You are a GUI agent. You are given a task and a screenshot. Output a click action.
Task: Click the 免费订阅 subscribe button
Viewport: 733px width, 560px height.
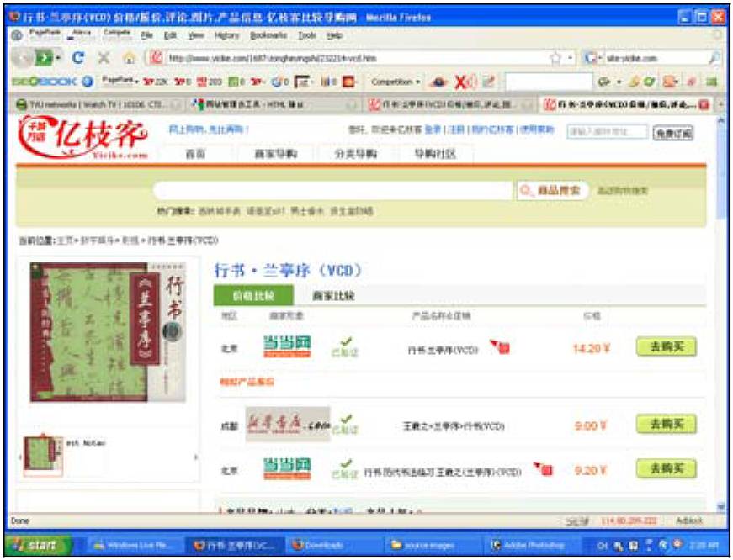[x=672, y=133]
